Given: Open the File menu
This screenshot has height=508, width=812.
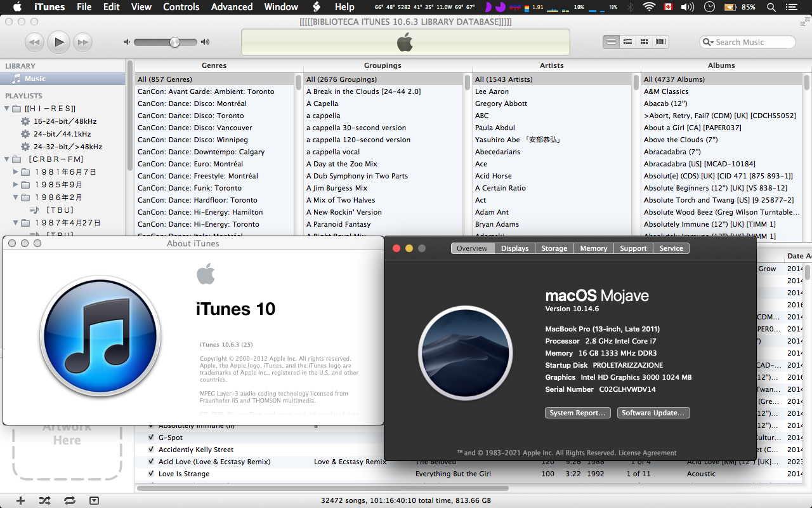Looking at the screenshot, I should tap(84, 7).
